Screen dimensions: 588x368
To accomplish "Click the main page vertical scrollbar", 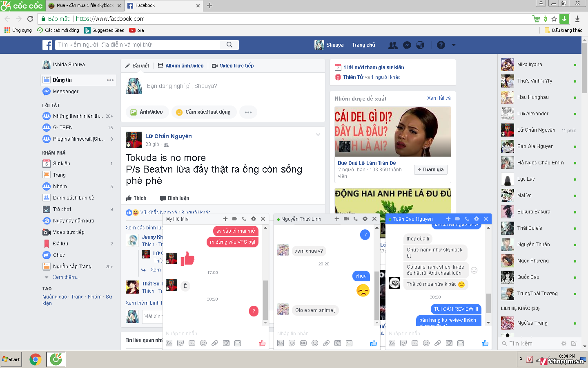I will pyautogui.click(x=585, y=67).
